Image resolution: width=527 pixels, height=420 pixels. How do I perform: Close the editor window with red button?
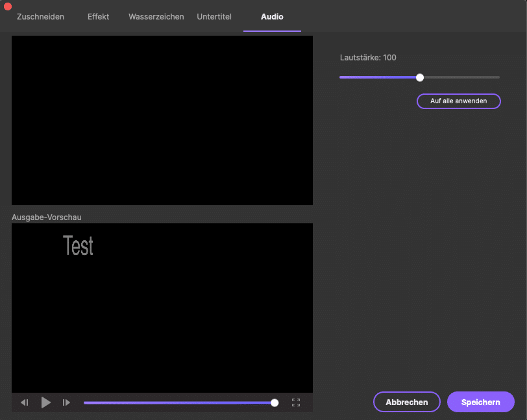[8, 6]
